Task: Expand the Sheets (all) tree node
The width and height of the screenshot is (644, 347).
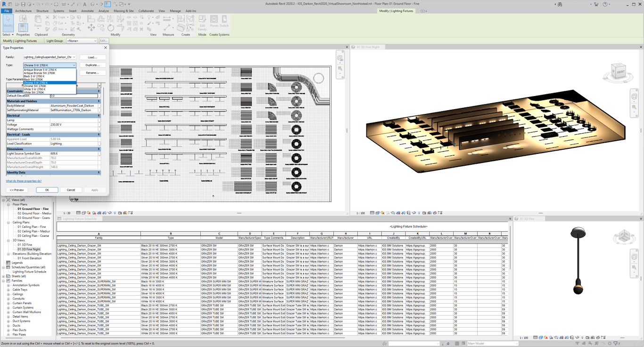Action: pyautogui.click(x=3, y=276)
